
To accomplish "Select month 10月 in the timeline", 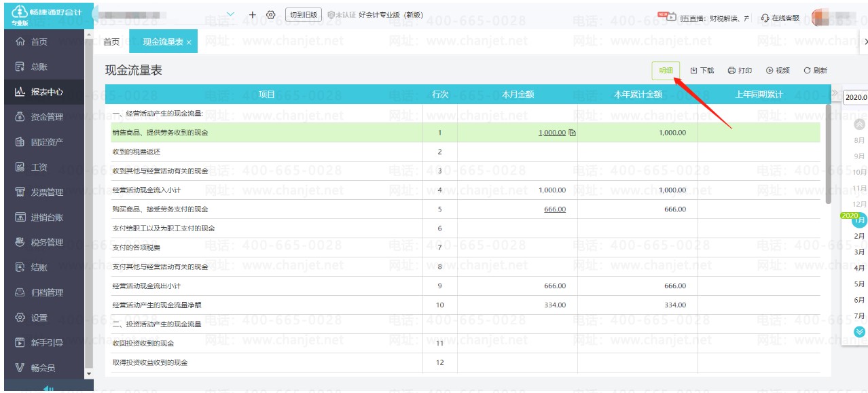I will [860, 172].
